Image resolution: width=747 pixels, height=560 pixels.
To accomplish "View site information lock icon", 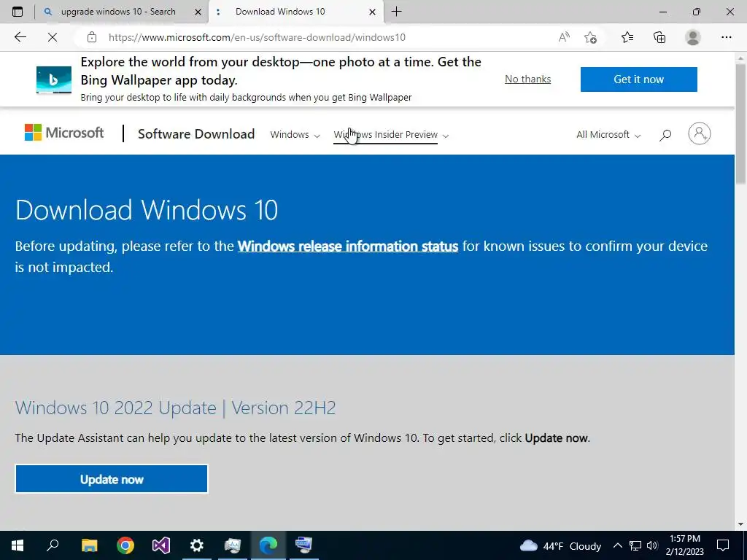I will 92,37.
